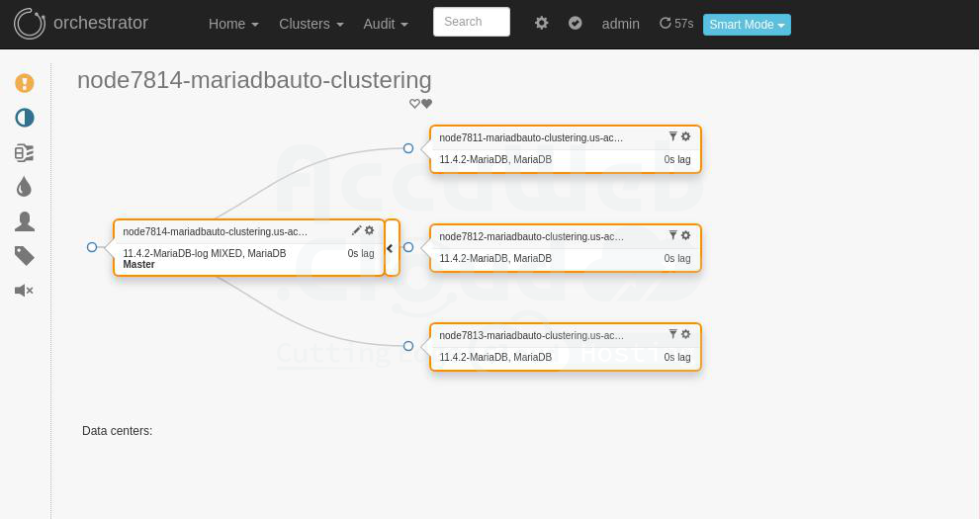Click the user silhouette icon in sidebar
This screenshot has height=519, width=980.
(25, 221)
